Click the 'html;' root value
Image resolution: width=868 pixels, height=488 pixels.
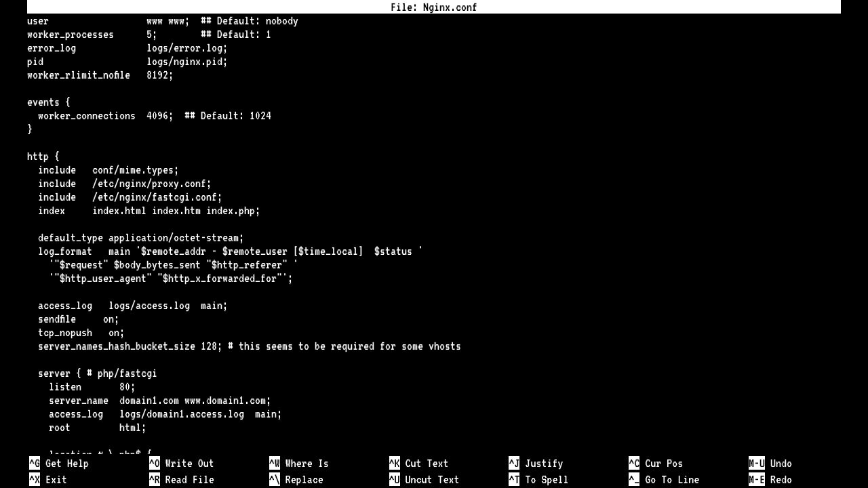coord(133,428)
